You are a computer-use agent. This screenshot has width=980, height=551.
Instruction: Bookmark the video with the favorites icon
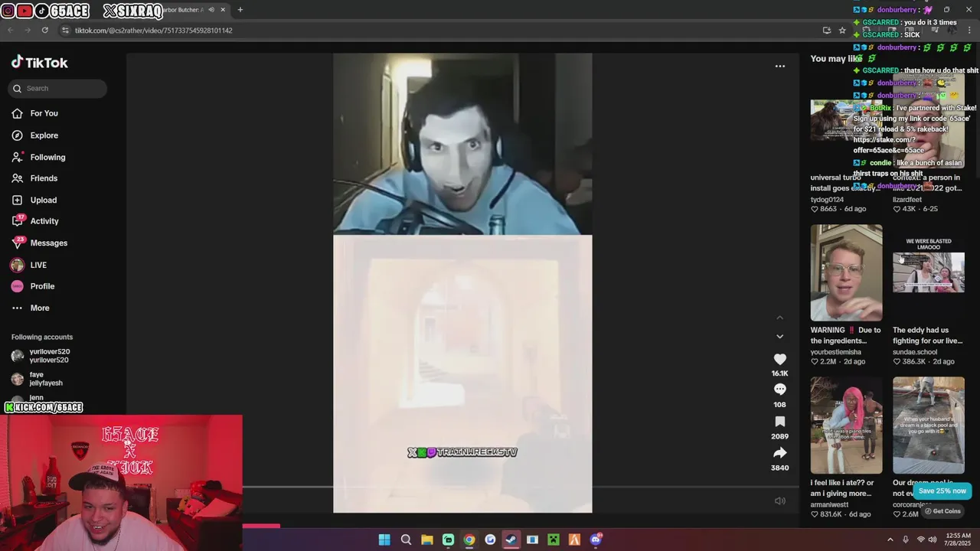(779, 422)
